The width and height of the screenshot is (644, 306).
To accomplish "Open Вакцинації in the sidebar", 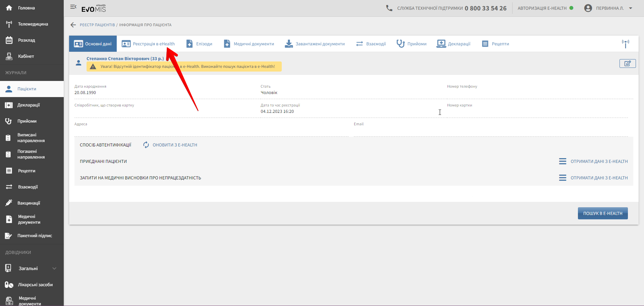I will click(x=29, y=203).
